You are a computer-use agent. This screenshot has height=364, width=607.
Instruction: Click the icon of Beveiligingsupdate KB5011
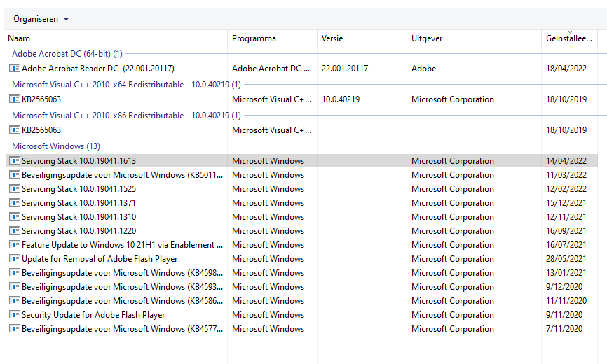(15, 175)
